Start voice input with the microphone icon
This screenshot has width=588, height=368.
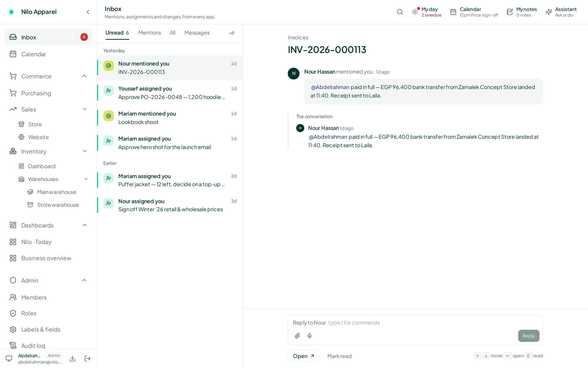pyautogui.click(x=310, y=336)
